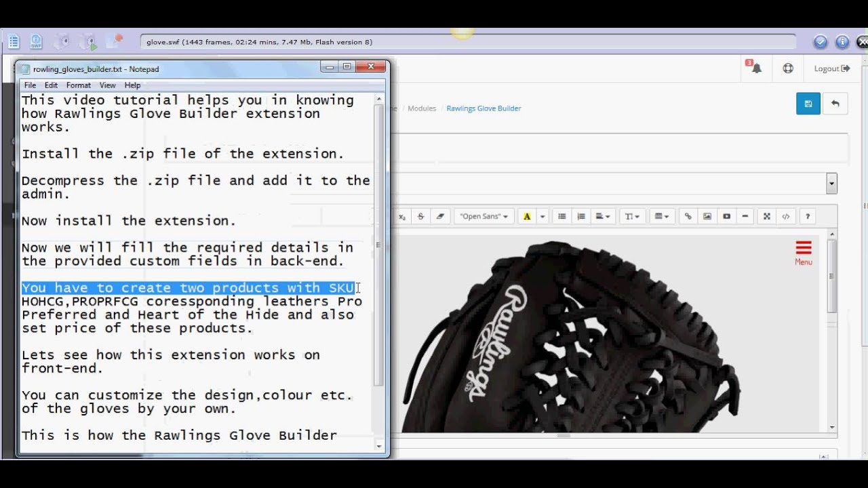Open the Rawlings Glove Builder breadcrumb

pos(484,108)
